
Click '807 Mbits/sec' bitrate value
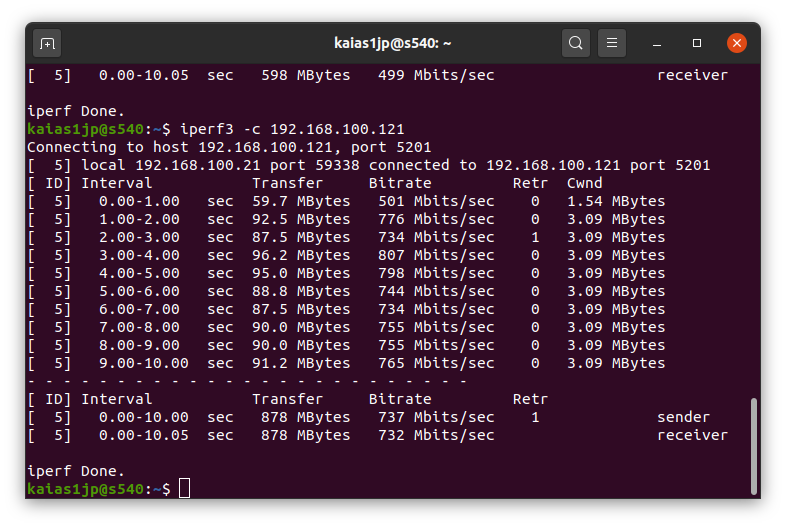tap(436, 255)
